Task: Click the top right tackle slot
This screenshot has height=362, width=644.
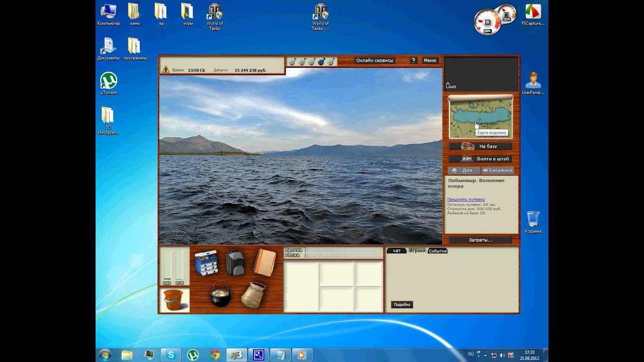Action: tap(369, 274)
